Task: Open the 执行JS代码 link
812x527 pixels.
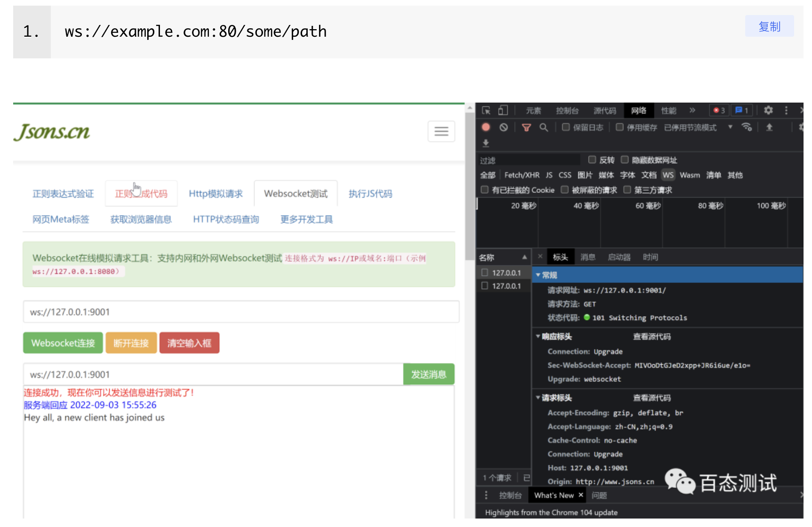Action: [370, 194]
